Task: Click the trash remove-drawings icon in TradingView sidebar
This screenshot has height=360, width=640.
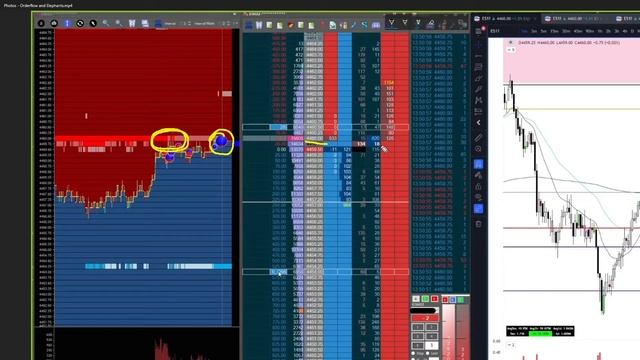Action: tap(478, 224)
